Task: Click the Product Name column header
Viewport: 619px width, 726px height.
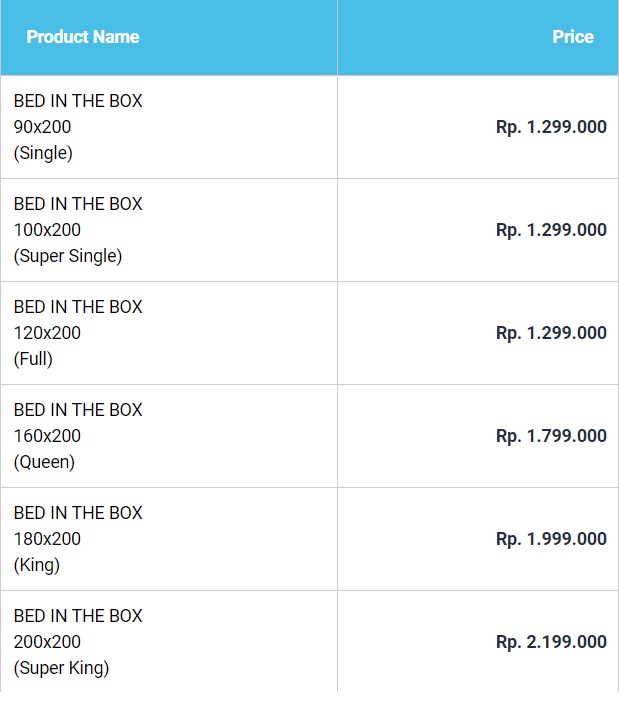Action: tap(82, 37)
